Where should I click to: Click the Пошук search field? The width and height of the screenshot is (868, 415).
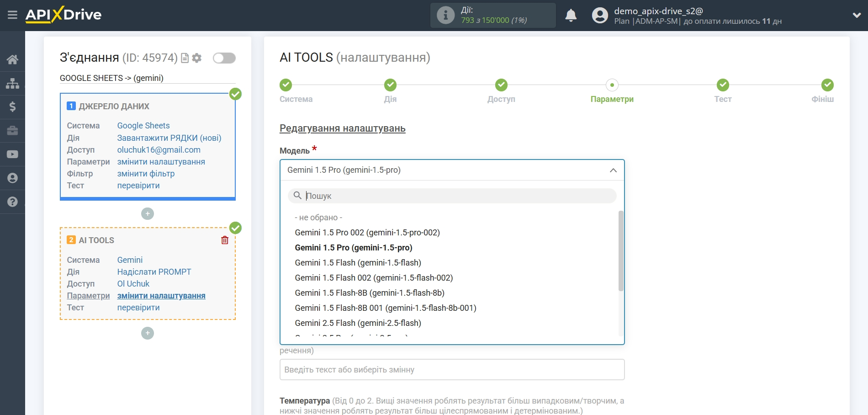pos(452,196)
